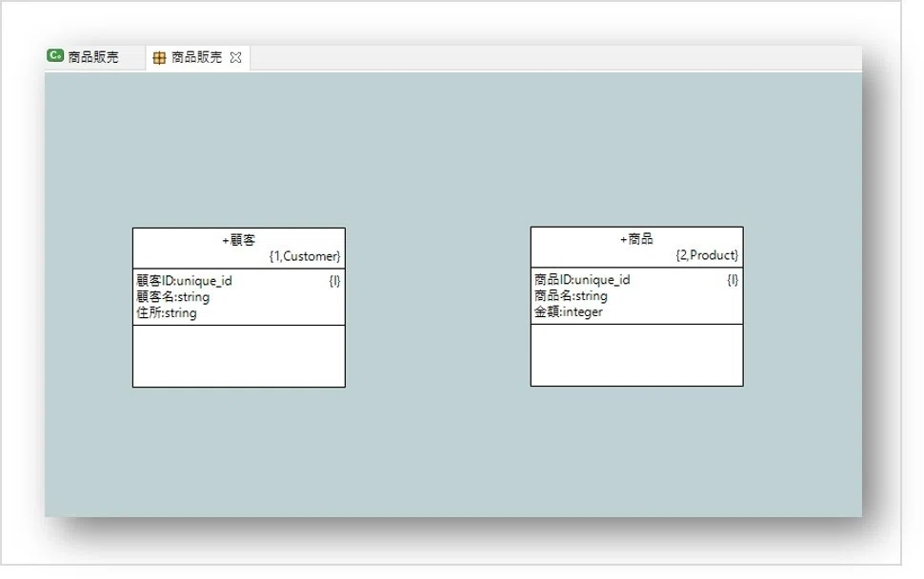This screenshot has width=924, height=579.
Task: Click the empty operations section of 商品 class
Action: click(636, 354)
